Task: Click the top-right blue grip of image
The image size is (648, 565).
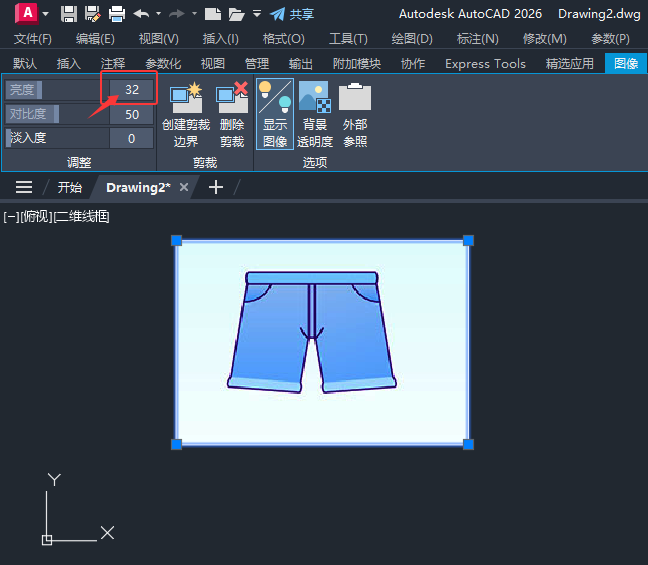Action: (x=468, y=241)
